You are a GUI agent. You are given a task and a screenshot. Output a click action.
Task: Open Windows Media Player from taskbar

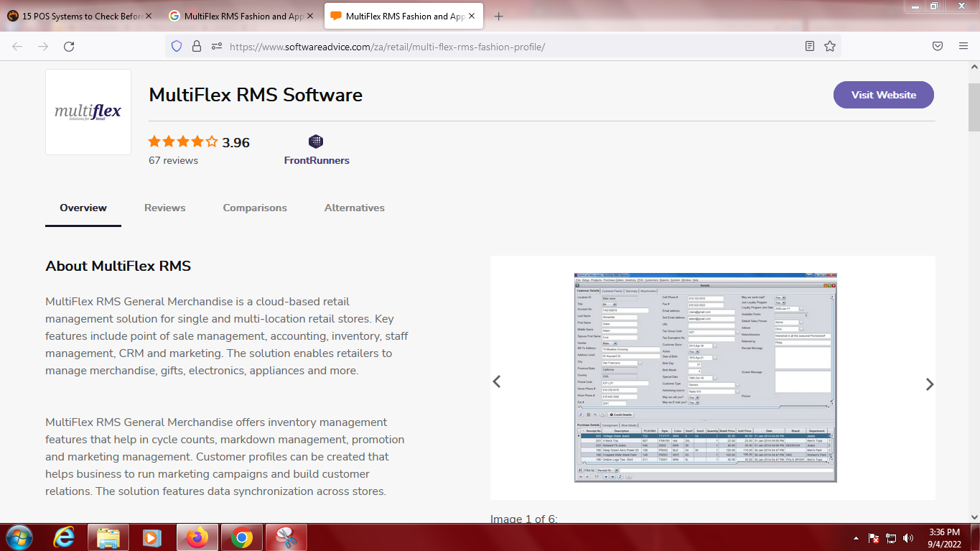coord(152,537)
